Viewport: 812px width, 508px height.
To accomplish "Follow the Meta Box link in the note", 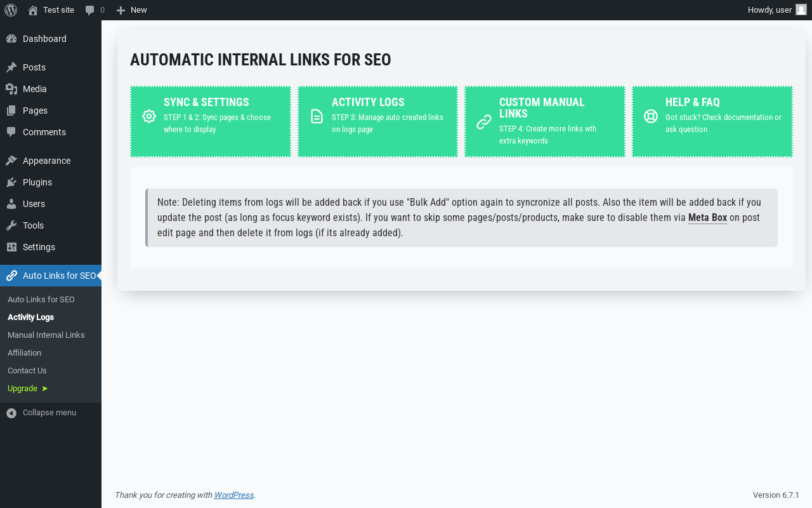I will pyautogui.click(x=707, y=218).
